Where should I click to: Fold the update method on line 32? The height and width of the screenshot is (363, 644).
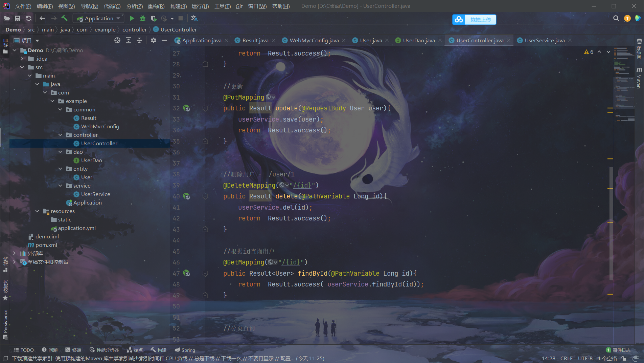205,108
